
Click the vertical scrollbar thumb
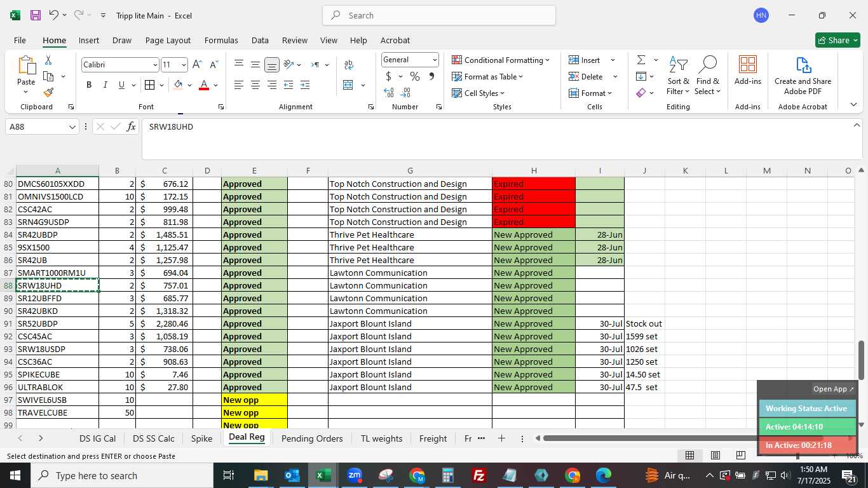tap(862, 360)
